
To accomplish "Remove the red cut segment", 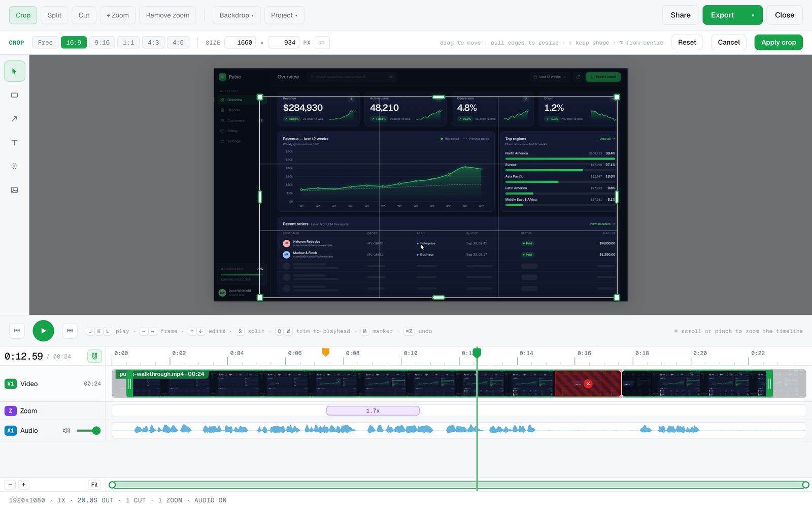I will 588,384.
